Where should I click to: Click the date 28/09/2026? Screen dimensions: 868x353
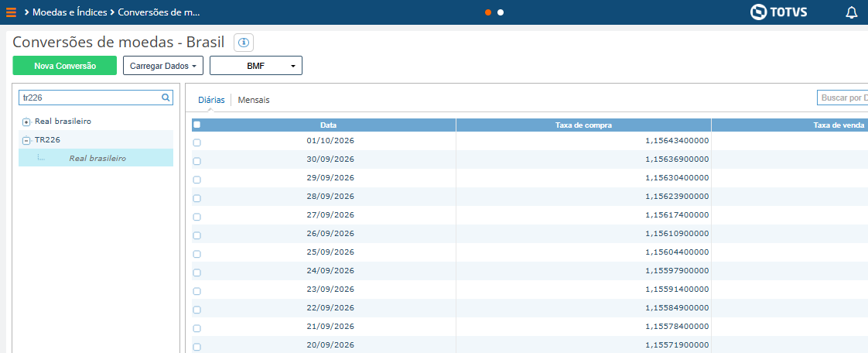pyautogui.click(x=330, y=196)
